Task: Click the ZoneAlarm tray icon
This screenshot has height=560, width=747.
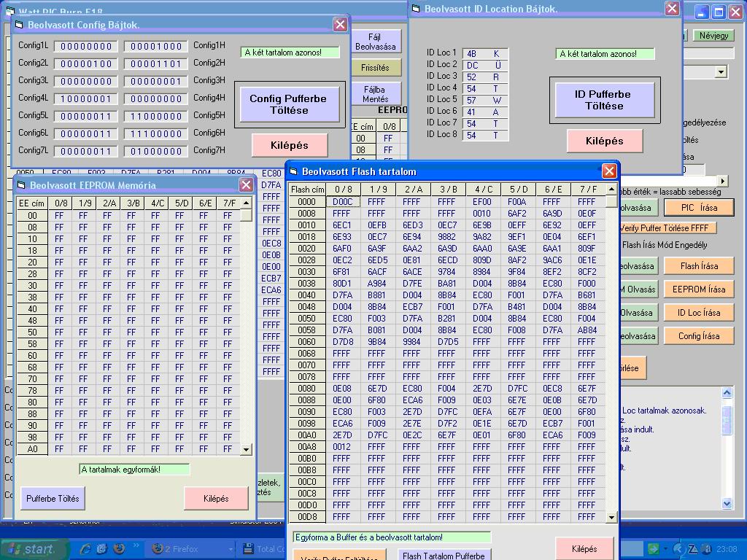Action: click(x=692, y=549)
